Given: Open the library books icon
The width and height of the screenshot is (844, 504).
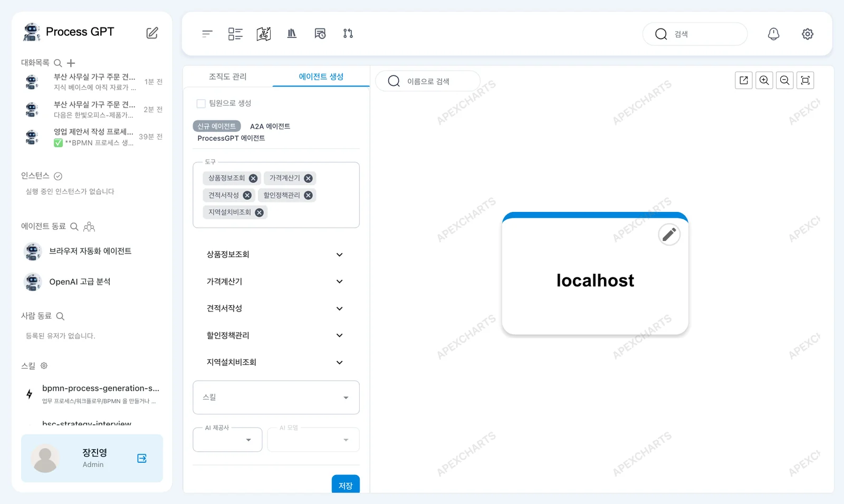Looking at the screenshot, I should 292,34.
